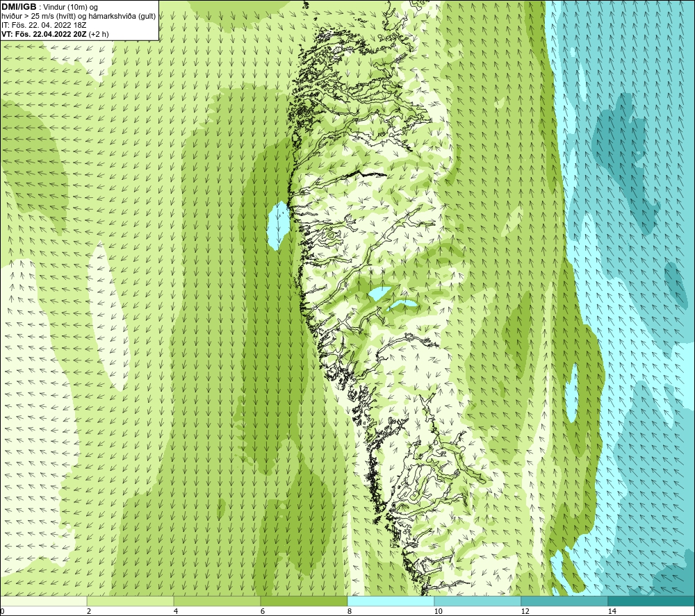Click the 'VT: Fös. 22.04.2022 20Z' line

(44, 34)
